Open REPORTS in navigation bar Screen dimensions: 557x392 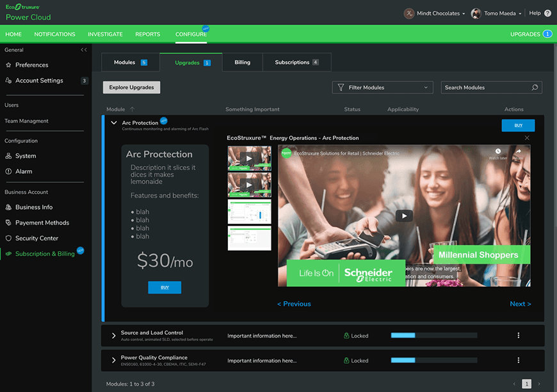click(148, 34)
